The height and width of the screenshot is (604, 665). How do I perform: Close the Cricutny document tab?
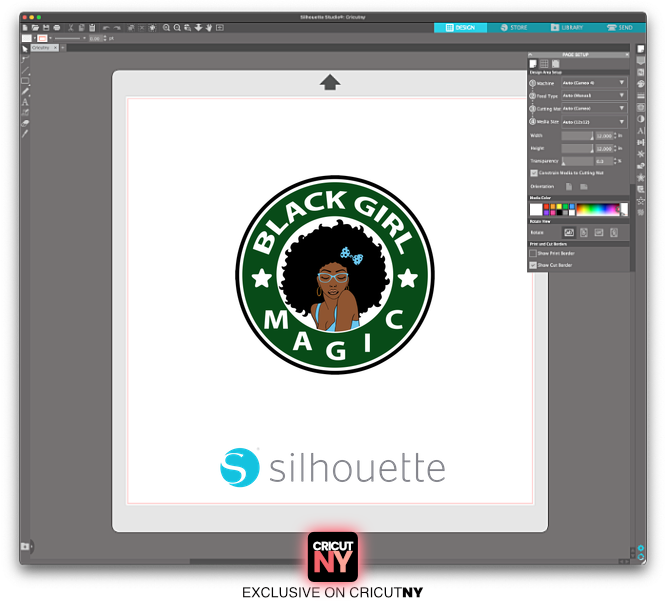[x=56, y=48]
